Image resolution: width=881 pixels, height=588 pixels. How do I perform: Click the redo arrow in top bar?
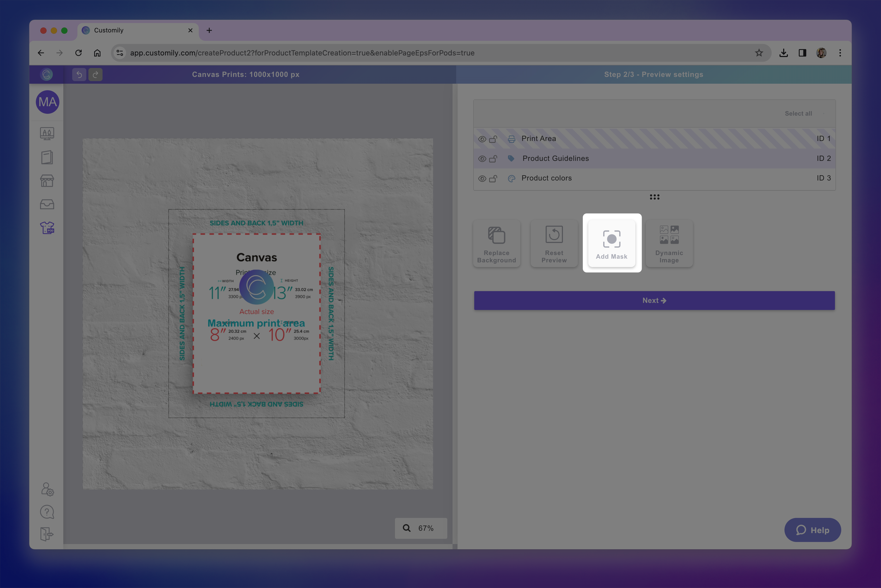coord(95,75)
